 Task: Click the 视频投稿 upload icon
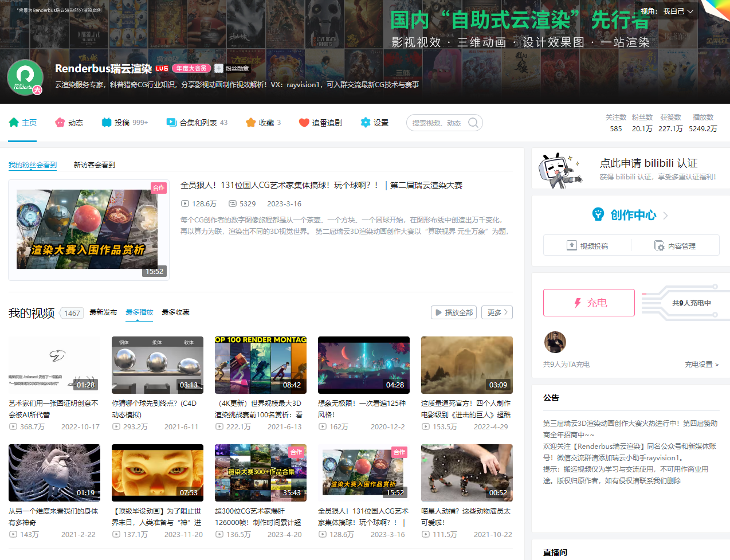pos(572,245)
